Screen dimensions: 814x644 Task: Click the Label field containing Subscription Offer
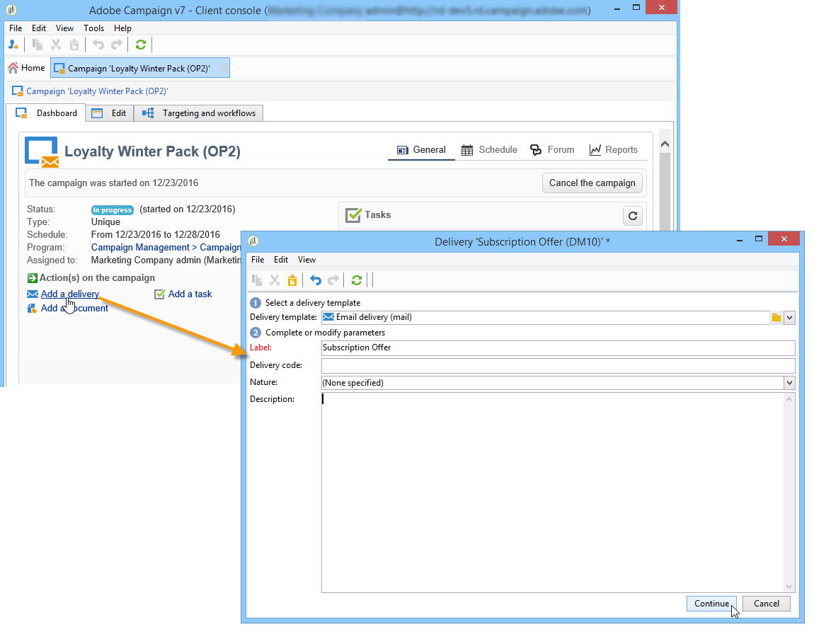pyautogui.click(x=558, y=348)
